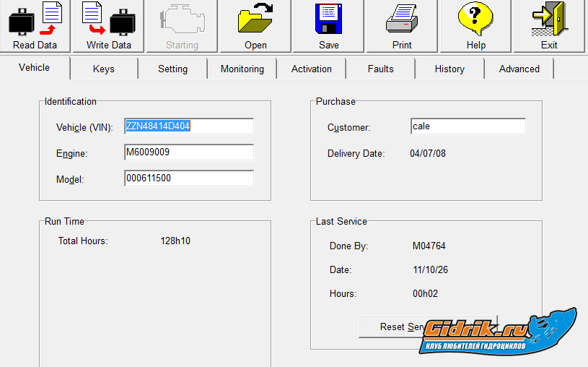
Task: Click the Print printer icon
Action: point(402,20)
